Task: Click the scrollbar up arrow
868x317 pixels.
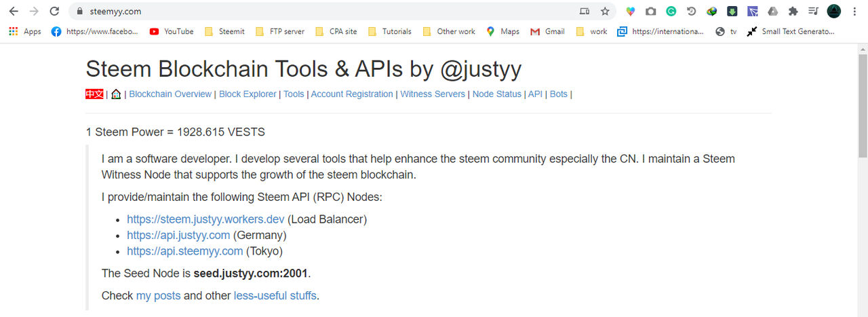Action: 862,50
